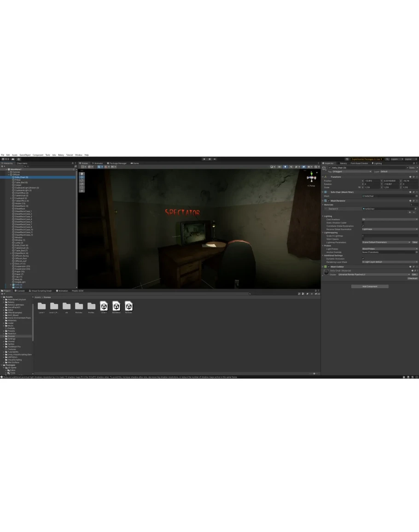Toggle scene lighting lightbulb icon

tap(285, 167)
